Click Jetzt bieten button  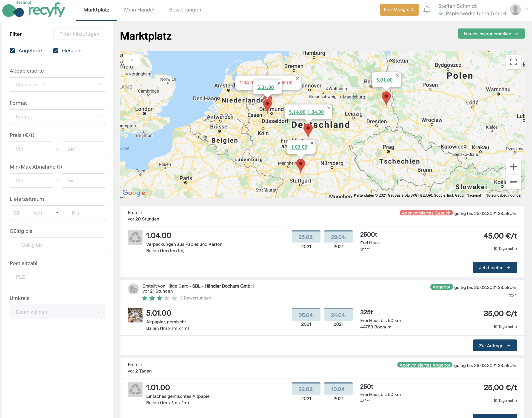(495, 268)
